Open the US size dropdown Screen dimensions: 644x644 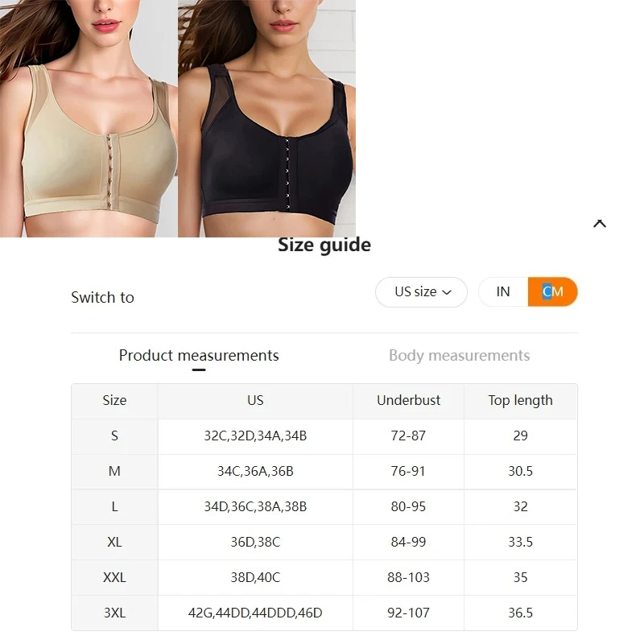click(x=421, y=292)
